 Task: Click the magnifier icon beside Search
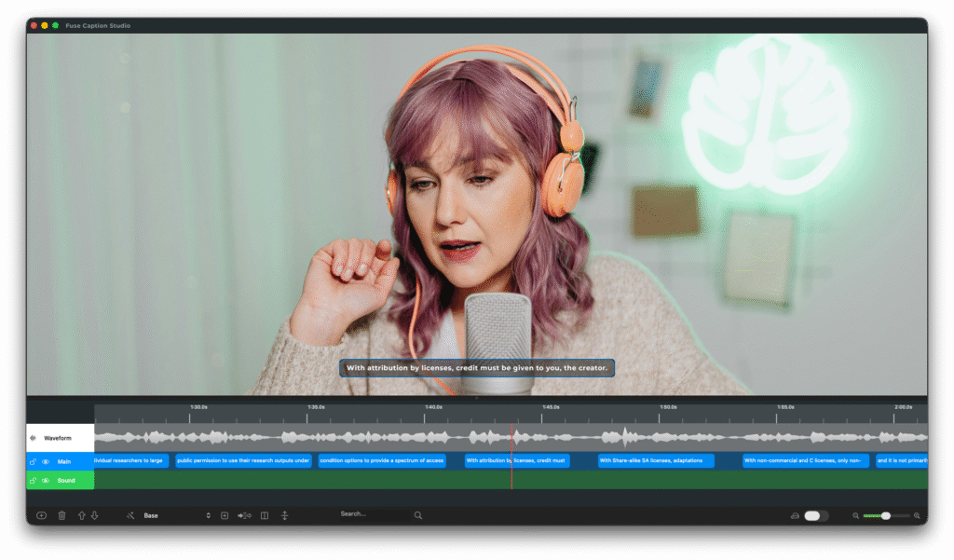418,515
